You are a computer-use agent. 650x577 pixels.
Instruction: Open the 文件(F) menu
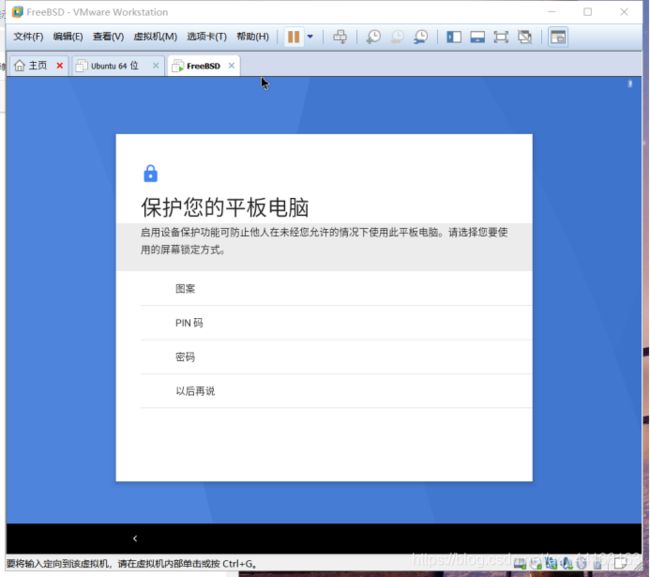[28, 37]
